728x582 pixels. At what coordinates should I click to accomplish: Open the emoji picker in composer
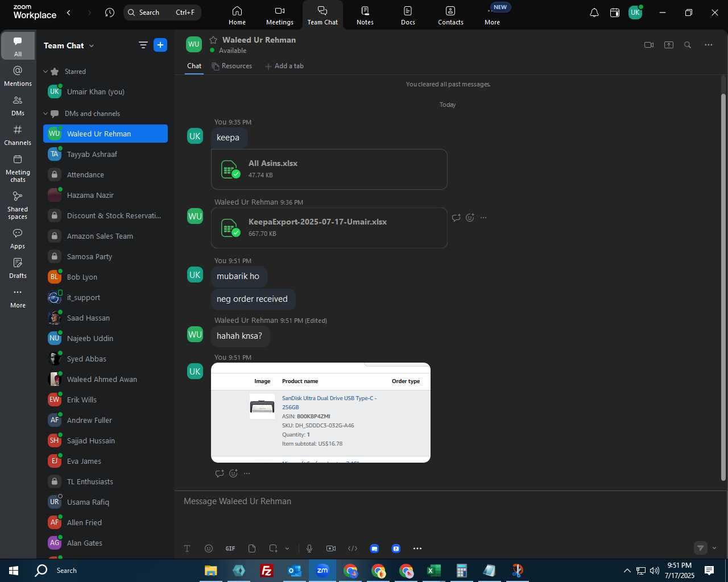tap(209, 548)
